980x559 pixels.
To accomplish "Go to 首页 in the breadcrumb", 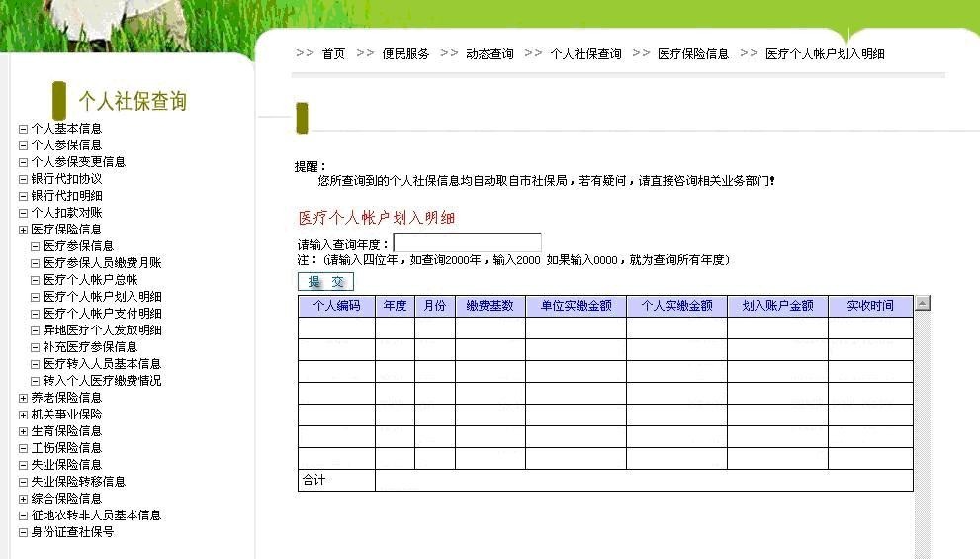I will coord(333,54).
